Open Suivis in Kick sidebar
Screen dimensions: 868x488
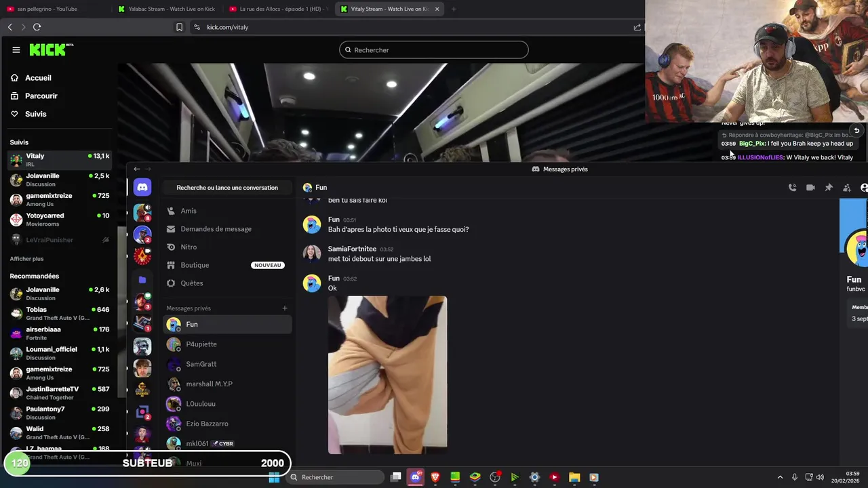click(x=36, y=114)
